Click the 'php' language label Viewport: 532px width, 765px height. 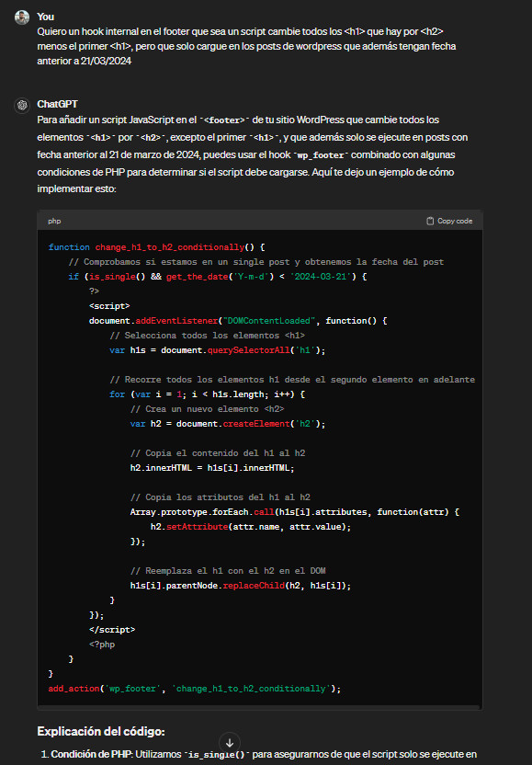54,221
